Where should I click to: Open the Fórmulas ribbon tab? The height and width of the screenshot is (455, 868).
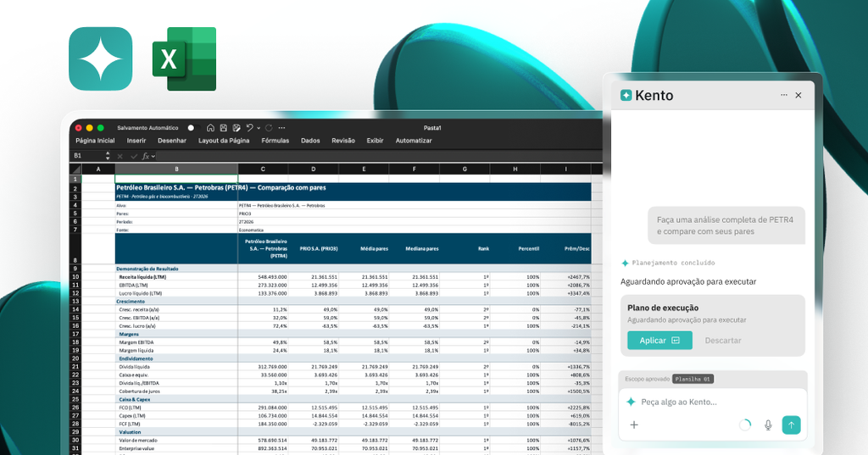[275, 141]
